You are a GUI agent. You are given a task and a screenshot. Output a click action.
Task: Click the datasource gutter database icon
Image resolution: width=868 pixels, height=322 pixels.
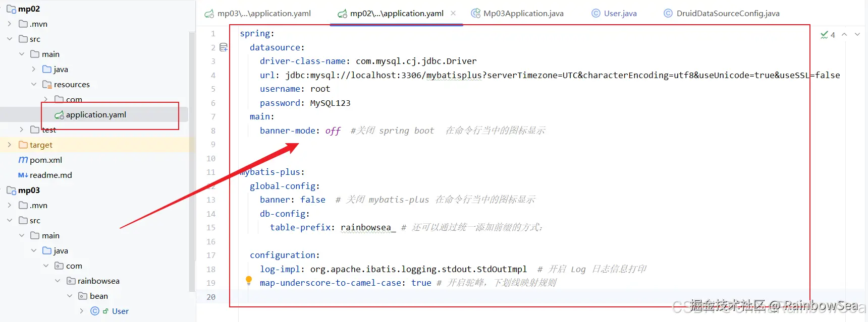(224, 47)
